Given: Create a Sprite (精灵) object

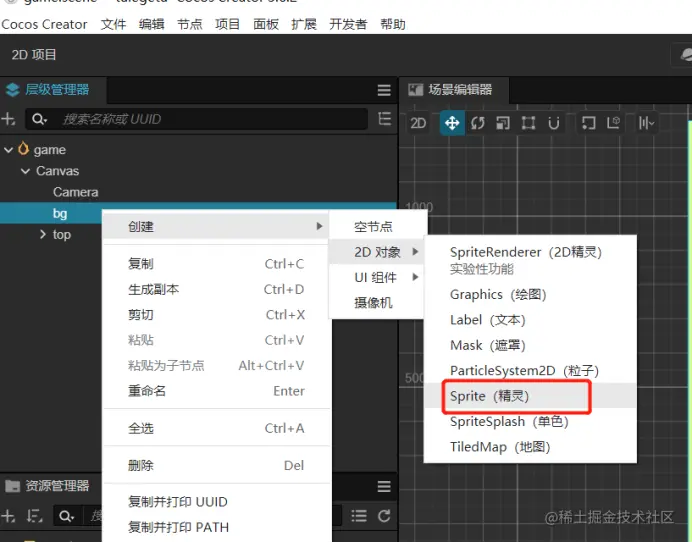Looking at the screenshot, I should click(x=530, y=396).
